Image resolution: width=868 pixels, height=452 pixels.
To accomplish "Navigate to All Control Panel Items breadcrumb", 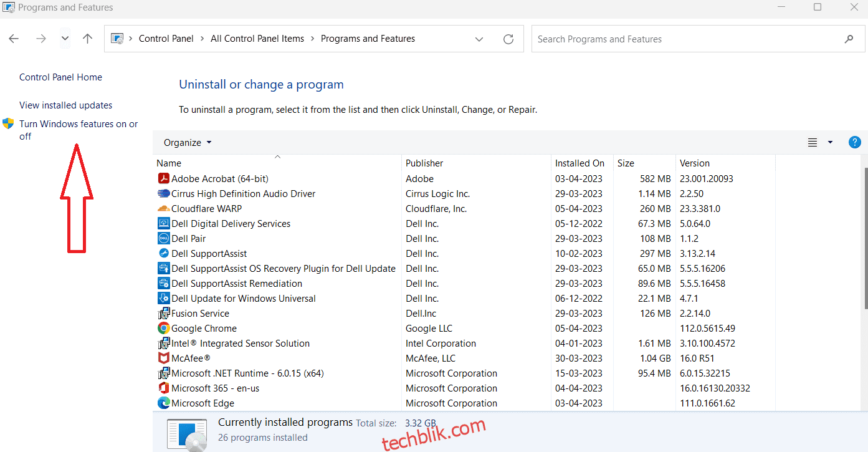I will (x=257, y=39).
